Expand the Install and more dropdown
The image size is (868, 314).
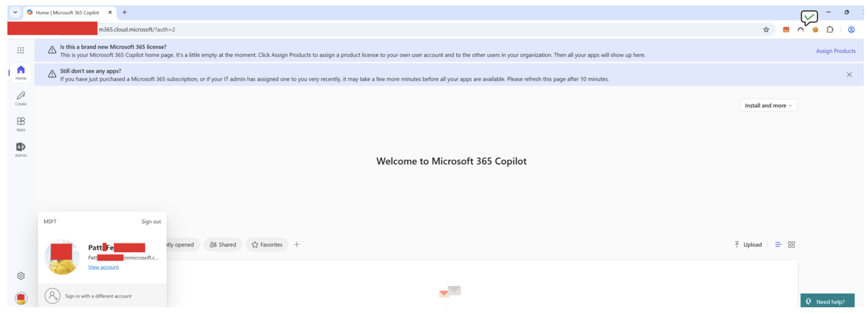768,105
